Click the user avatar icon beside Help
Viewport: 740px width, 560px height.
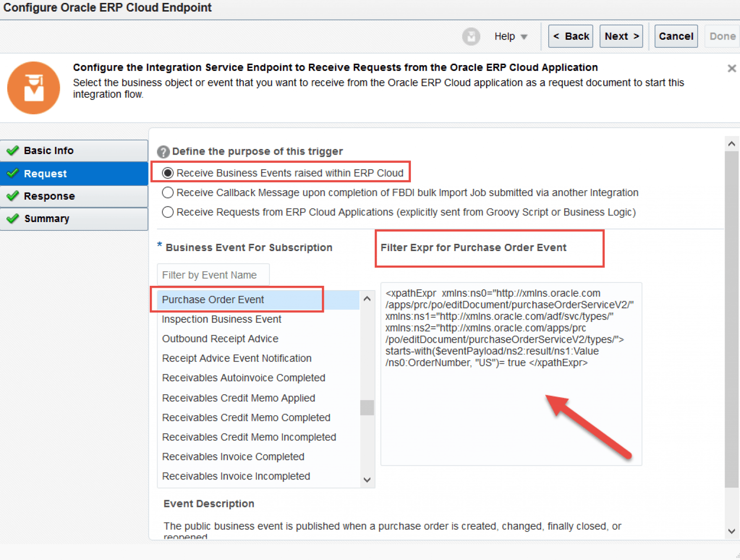click(471, 36)
